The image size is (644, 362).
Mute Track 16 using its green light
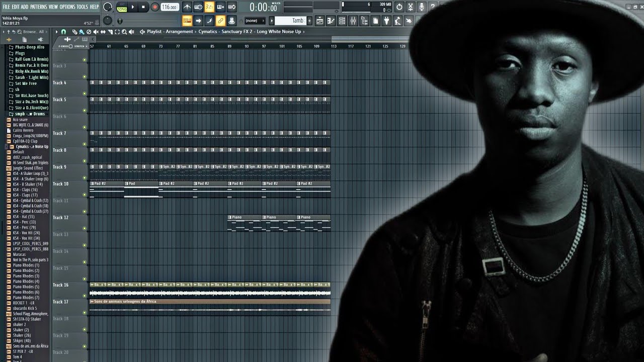[84, 296]
